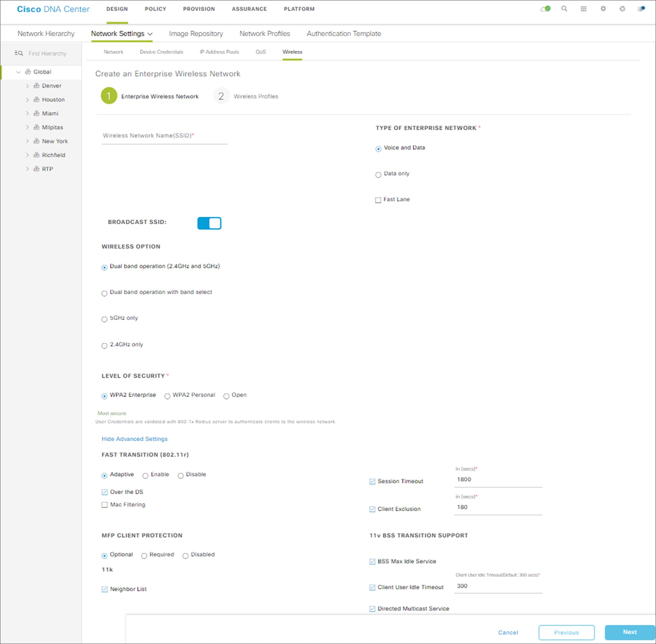Click the Cisco DNA Center logo
Screen dimensions: 656x644
click(53, 9)
